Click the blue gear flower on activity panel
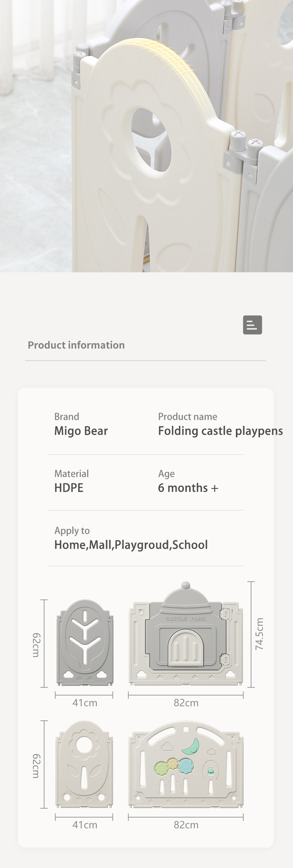The height and width of the screenshot is (868, 293). pos(185,766)
